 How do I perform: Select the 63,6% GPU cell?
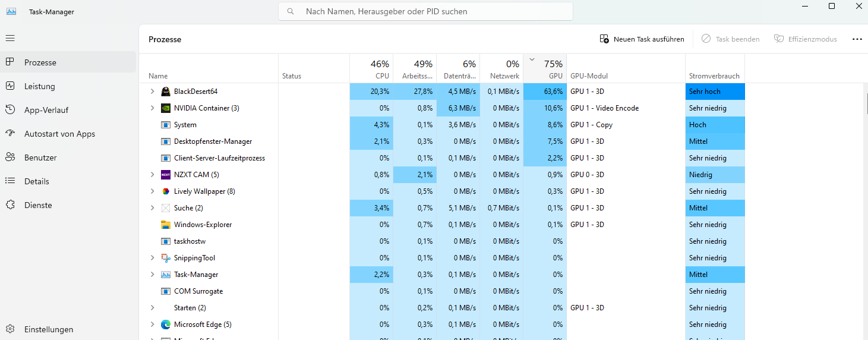[x=545, y=92]
